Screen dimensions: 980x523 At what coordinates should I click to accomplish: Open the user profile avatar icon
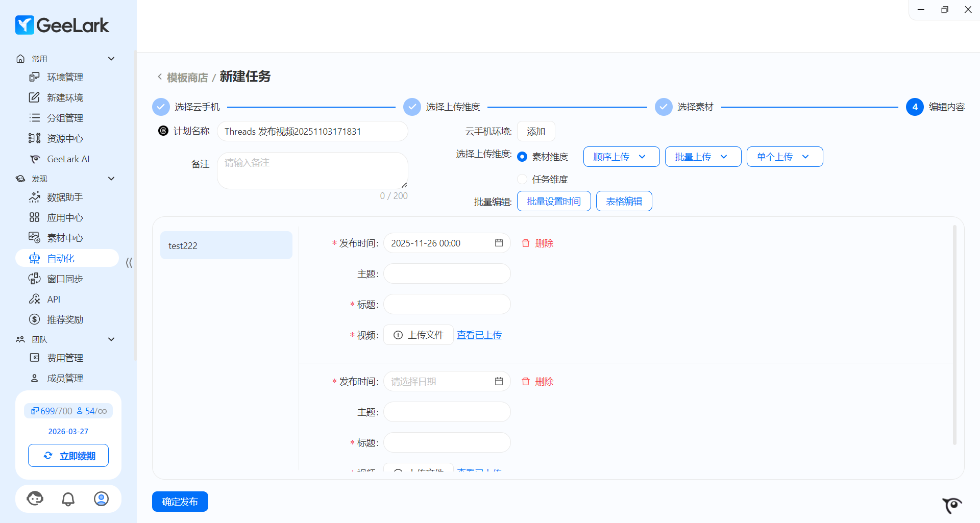(101, 499)
